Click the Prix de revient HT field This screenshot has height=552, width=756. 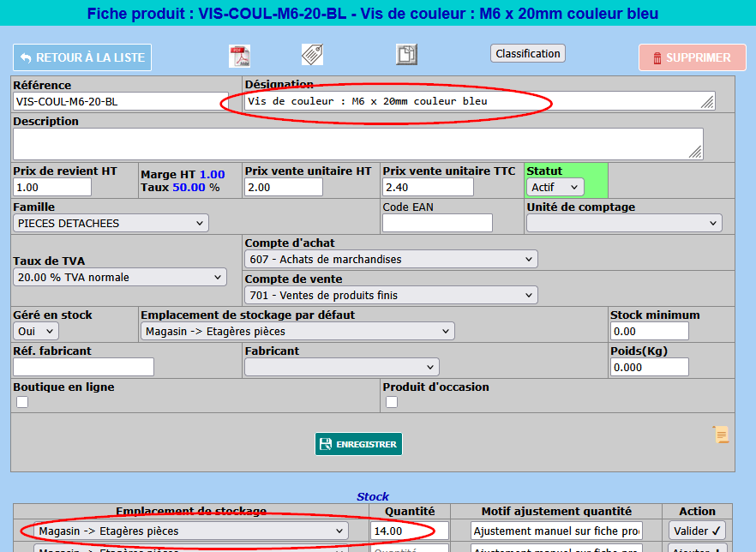point(52,187)
